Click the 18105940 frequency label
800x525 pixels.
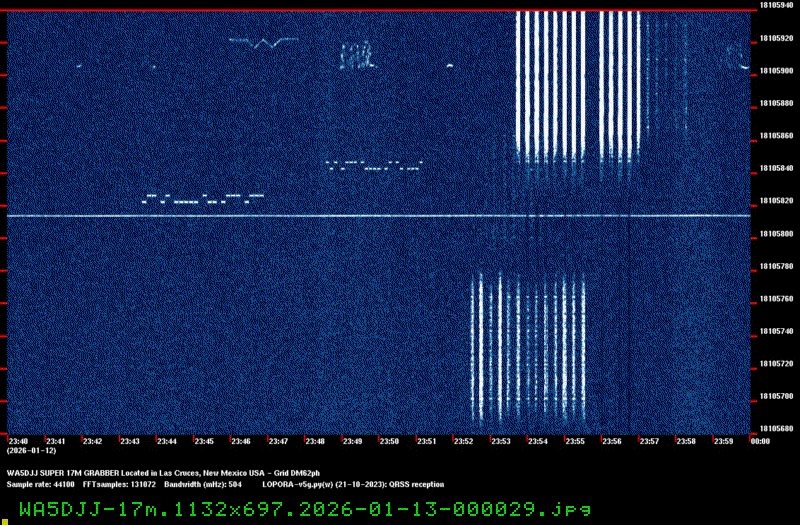pos(777,5)
